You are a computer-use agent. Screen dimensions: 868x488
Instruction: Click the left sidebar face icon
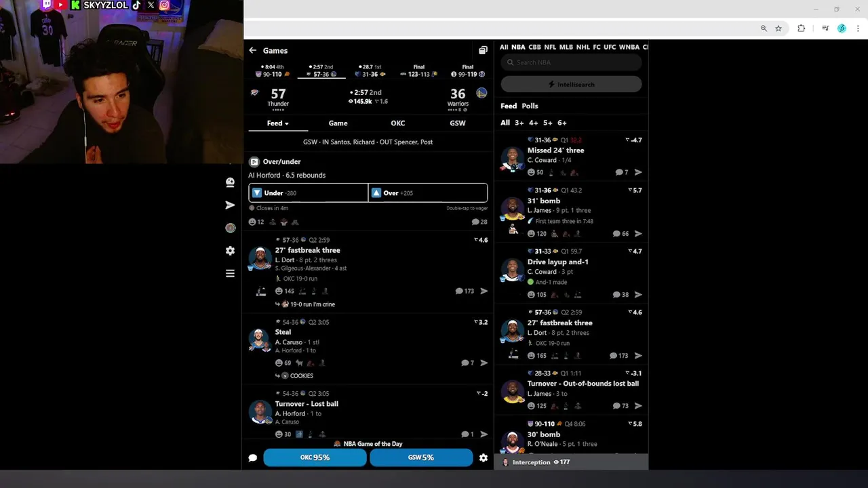[x=230, y=182]
